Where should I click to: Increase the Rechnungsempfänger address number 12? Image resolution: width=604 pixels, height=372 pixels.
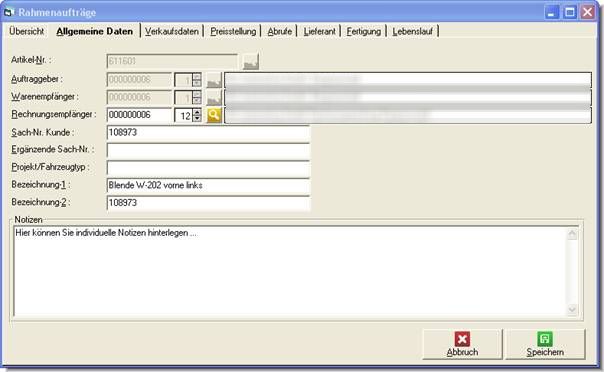pos(197,112)
